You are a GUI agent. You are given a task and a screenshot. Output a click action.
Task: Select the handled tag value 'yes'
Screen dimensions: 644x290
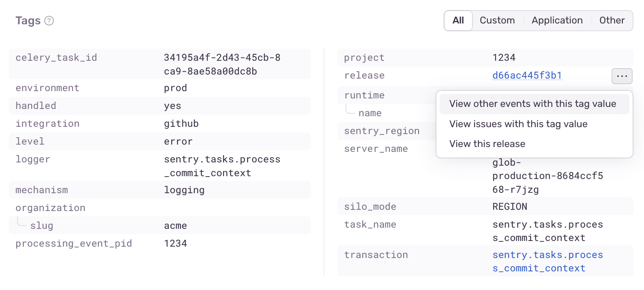tap(172, 105)
